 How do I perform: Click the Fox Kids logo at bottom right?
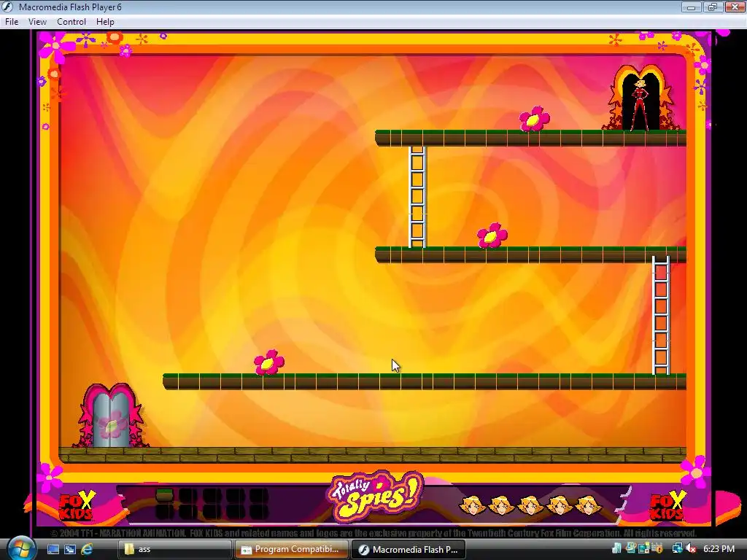coord(668,506)
